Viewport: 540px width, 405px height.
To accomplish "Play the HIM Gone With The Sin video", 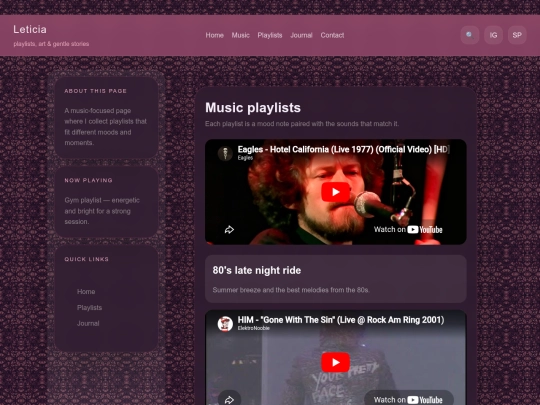I will 336,362.
